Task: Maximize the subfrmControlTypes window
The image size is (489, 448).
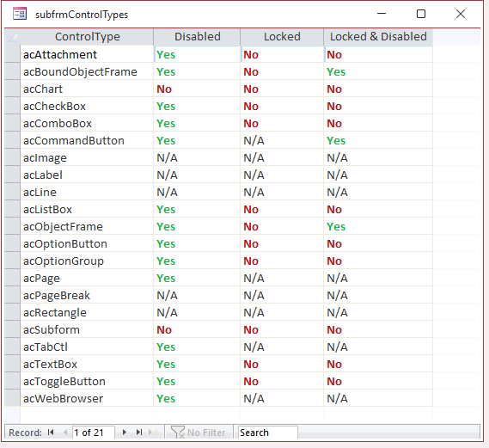Action: (421, 14)
